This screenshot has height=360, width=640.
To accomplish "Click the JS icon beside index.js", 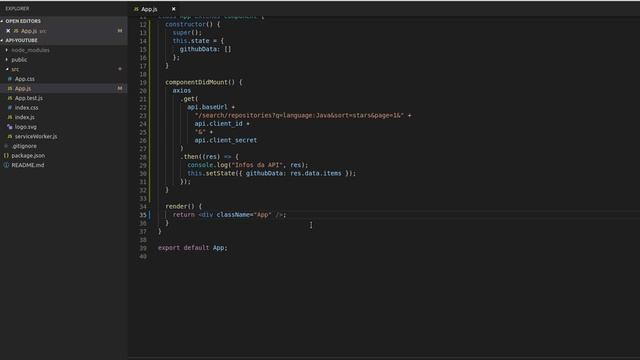I will 10,117.
